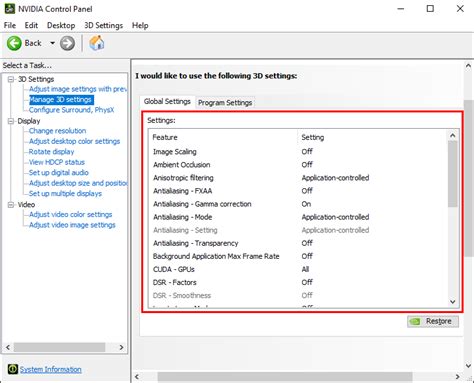
Task: Open Adjust desktop size and position
Action: click(78, 183)
